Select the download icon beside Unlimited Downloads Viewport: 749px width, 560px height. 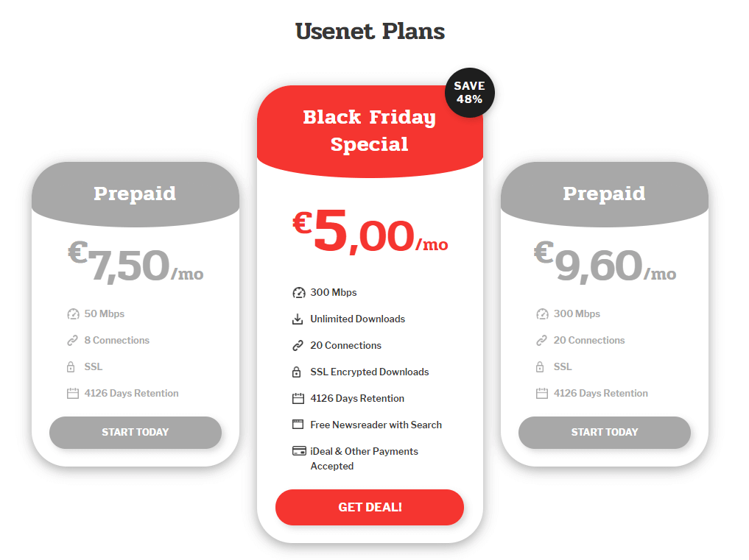pos(298,319)
